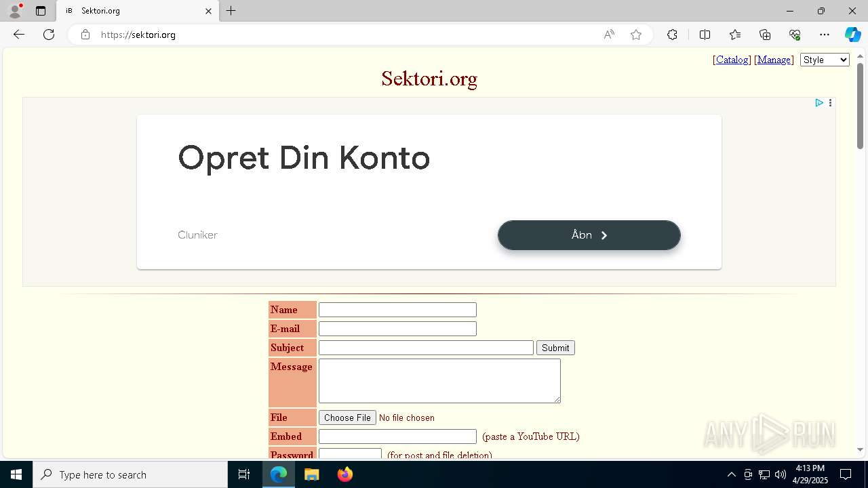Expand the Style dropdown
The height and width of the screenshot is (488, 868).
[x=825, y=60]
